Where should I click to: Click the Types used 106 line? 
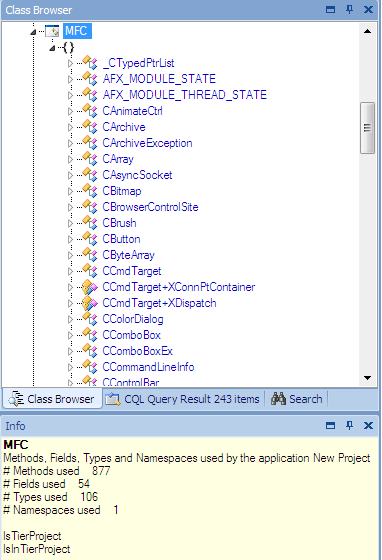point(50,497)
